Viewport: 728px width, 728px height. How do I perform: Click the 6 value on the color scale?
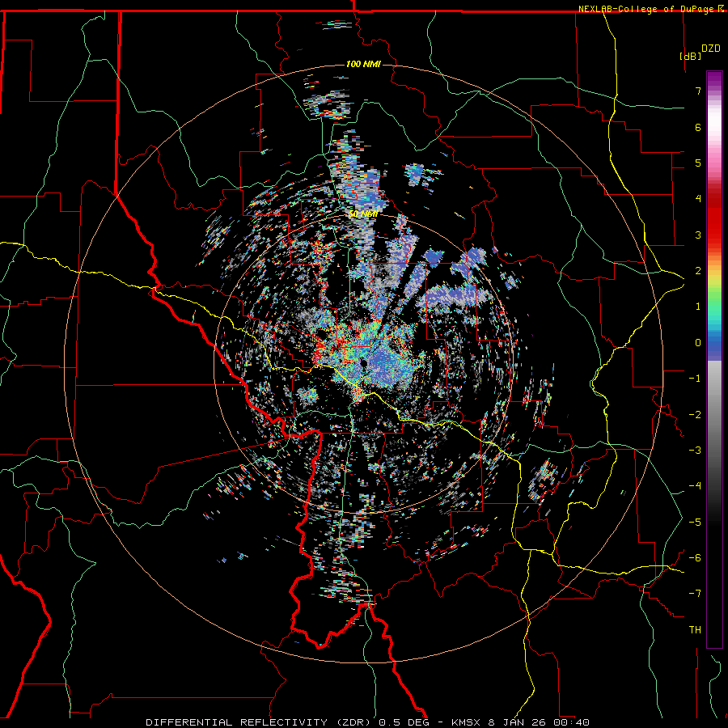click(x=698, y=127)
